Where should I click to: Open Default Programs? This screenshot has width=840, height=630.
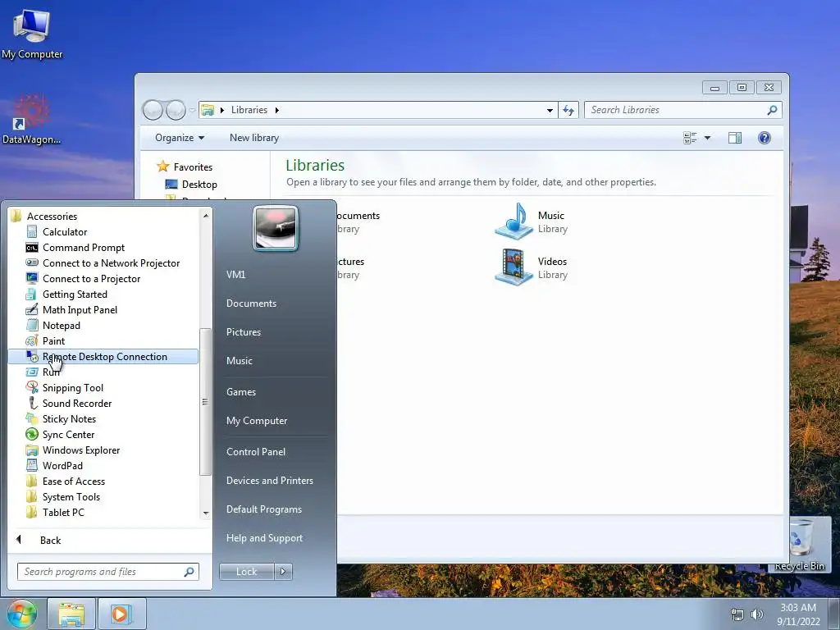(x=263, y=509)
